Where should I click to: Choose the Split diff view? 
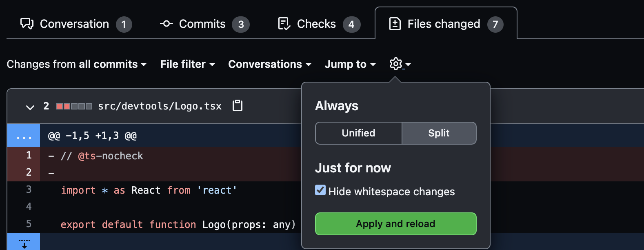point(439,133)
